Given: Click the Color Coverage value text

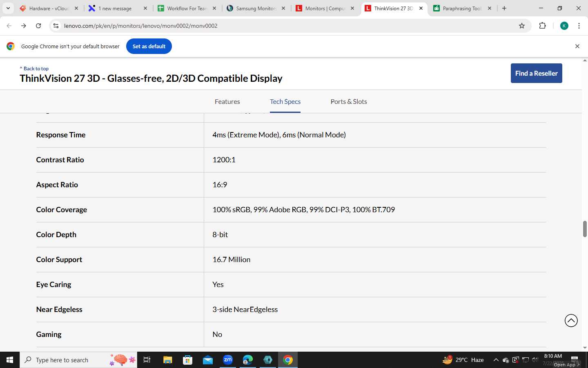Looking at the screenshot, I should pyautogui.click(x=303, y=210).
